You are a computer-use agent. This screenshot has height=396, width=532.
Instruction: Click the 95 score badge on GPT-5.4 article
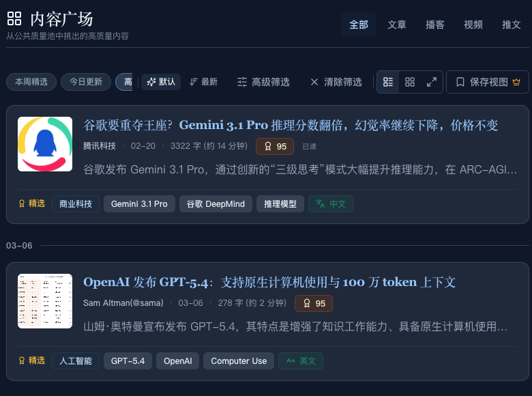pos(314,303)
